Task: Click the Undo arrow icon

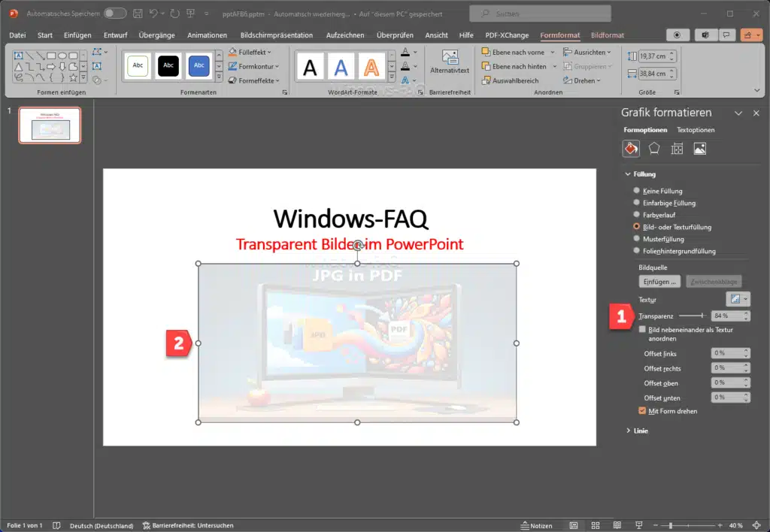Action: click(x=153, y=14)
